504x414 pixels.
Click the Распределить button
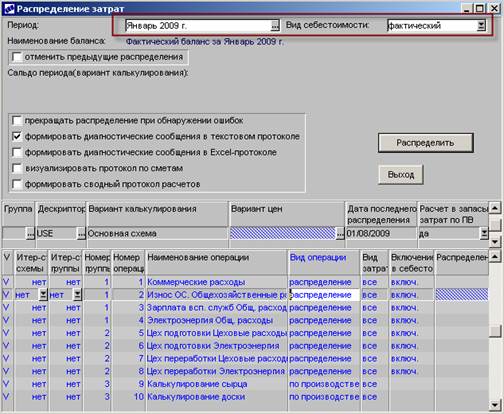pos(425,143)
